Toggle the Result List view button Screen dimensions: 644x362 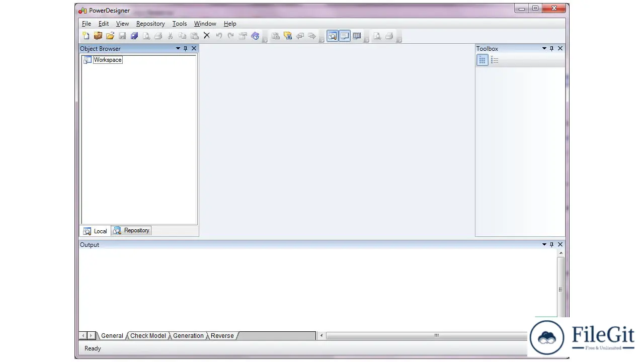click(x=357, y=36)
